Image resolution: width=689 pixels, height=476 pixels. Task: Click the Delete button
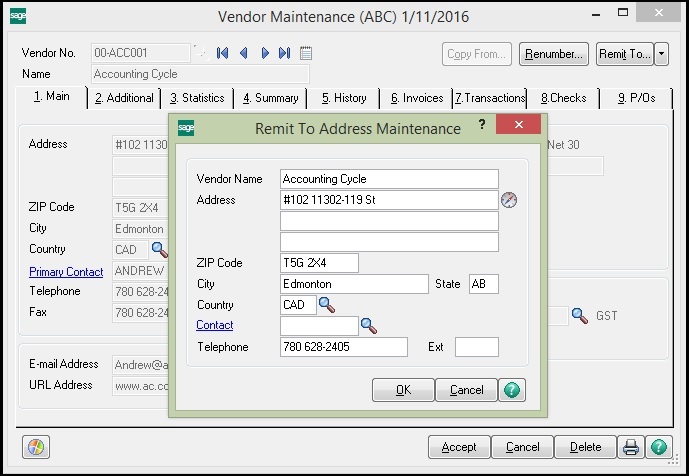click(585, 447)
